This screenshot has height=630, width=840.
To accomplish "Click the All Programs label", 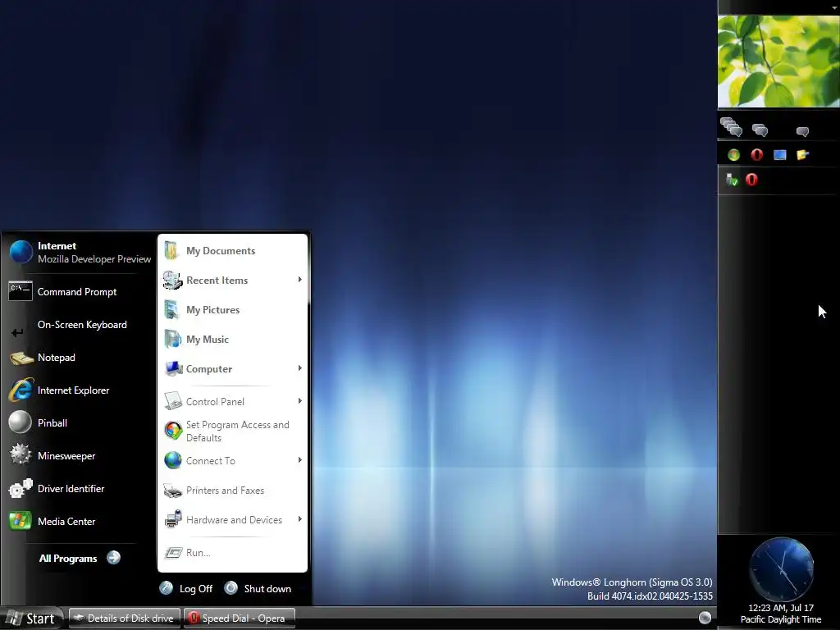I will click(x=68, y=558).
